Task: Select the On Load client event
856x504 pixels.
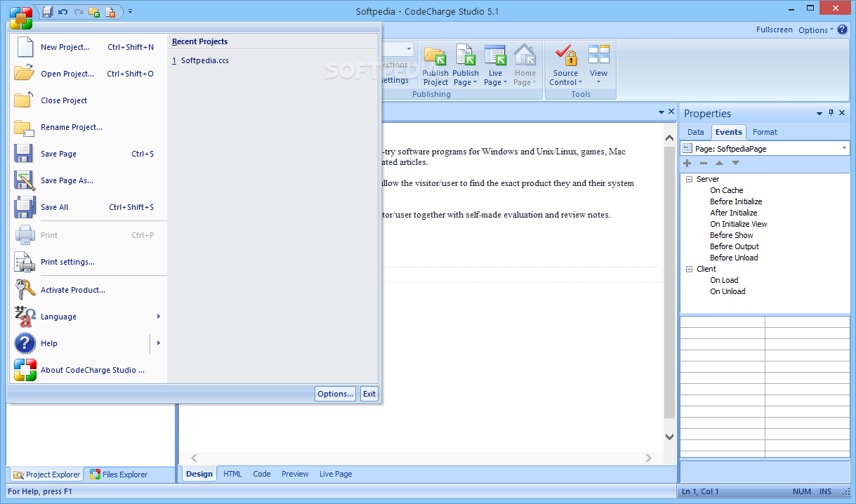Action: (724, 280)
